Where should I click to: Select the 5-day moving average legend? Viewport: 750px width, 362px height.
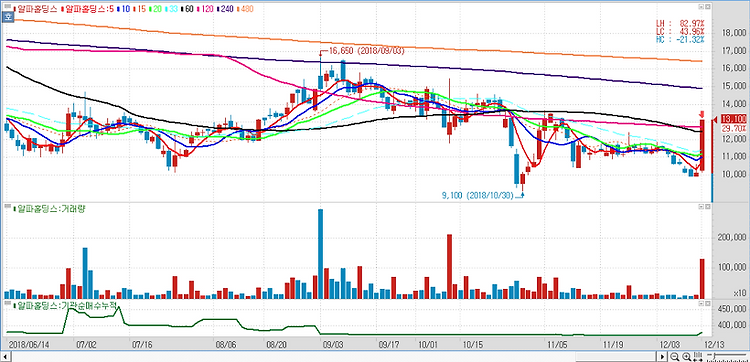(88, 9)
